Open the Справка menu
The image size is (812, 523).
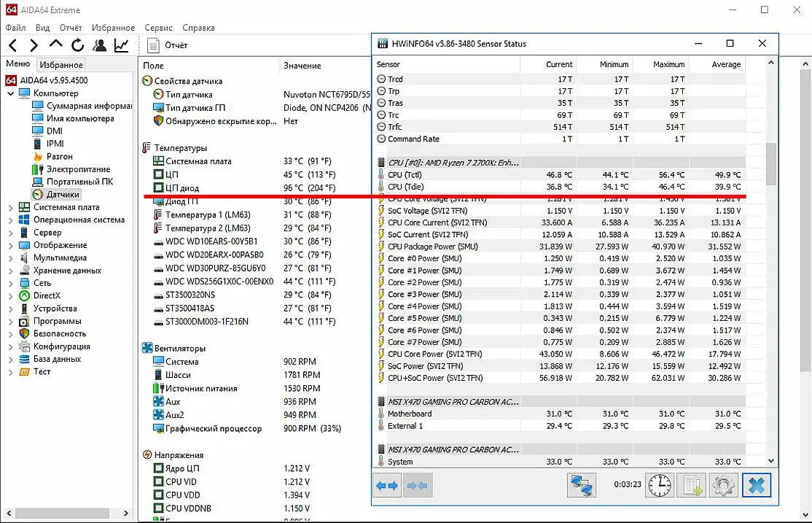click(198, 28)
